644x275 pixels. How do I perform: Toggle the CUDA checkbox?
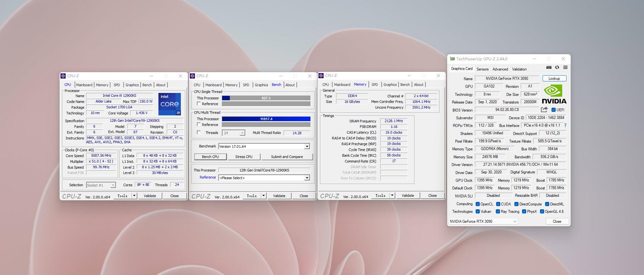tap(498, 204)
